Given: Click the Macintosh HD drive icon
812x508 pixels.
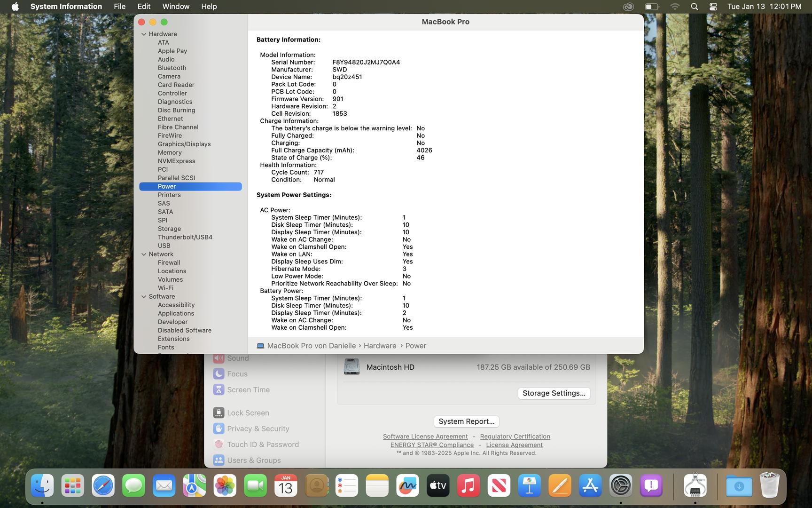Looking at the screenshot, I should click(351, 367).
